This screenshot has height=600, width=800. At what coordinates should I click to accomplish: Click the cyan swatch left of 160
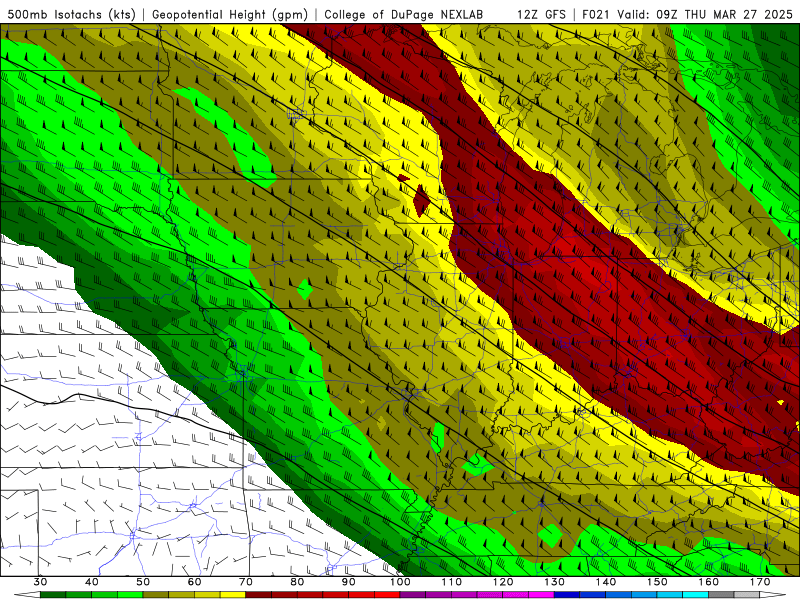click(x=695, y=595)
